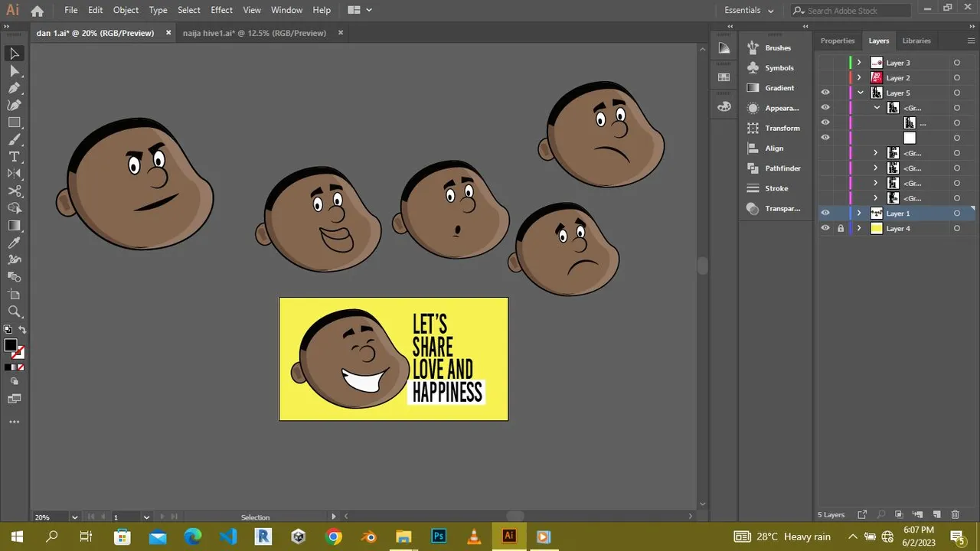Select the Paintbrush tool

tap(15, 140)
